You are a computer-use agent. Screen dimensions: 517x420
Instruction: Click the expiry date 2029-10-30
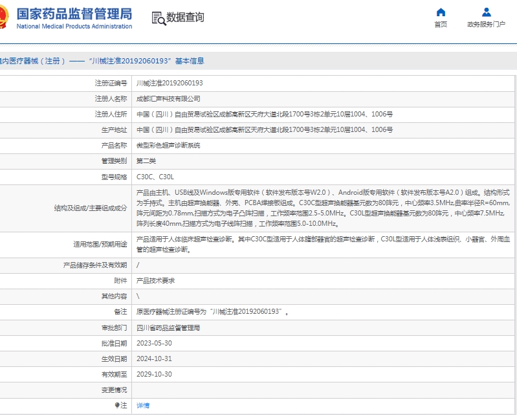pos(155,374)
